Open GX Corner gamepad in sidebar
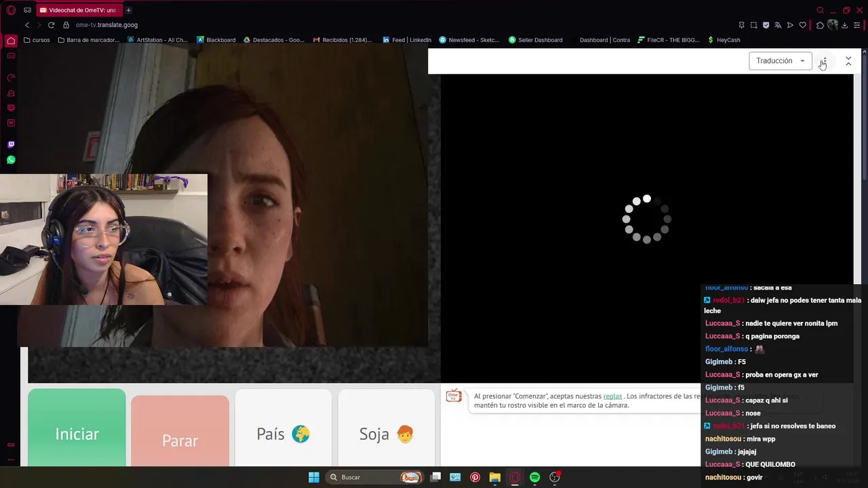The width and height of the screenshot is (868, 488). point(11,56)
